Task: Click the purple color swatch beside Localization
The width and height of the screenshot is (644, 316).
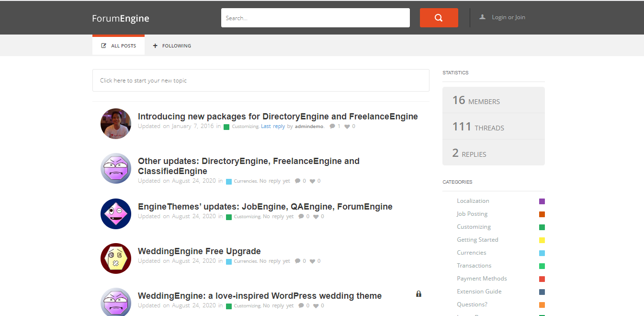Action: tap(542, 201)
